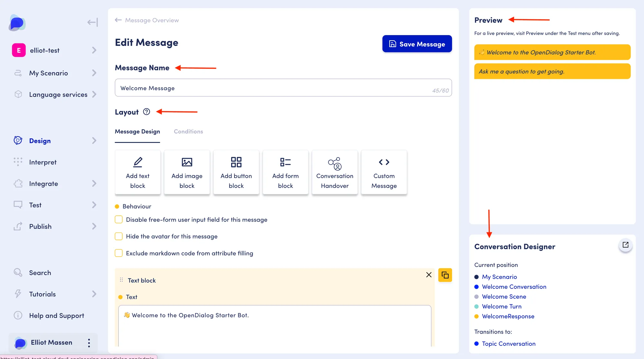Click the My Scenario flow icon

point(18,73)
